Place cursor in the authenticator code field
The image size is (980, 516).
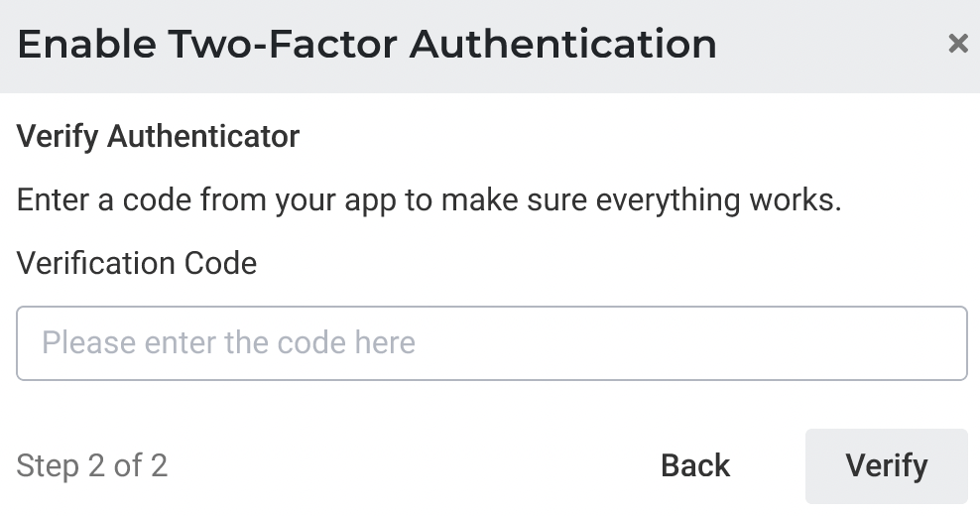pos(491,343)
